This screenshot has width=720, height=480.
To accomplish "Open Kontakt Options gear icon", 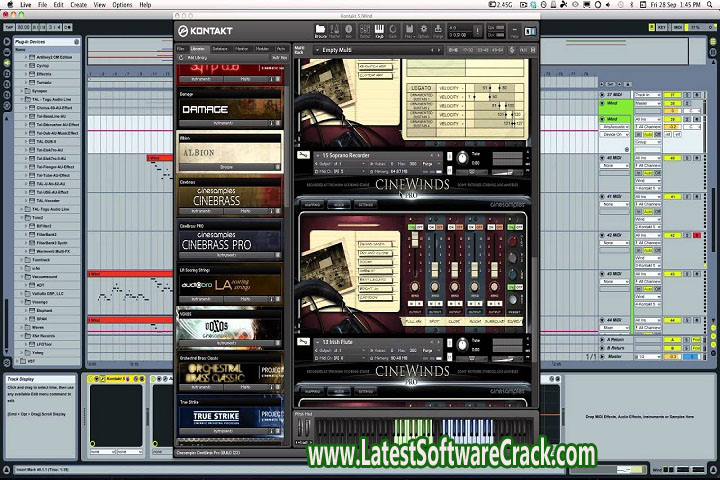I will click(423, 31).
